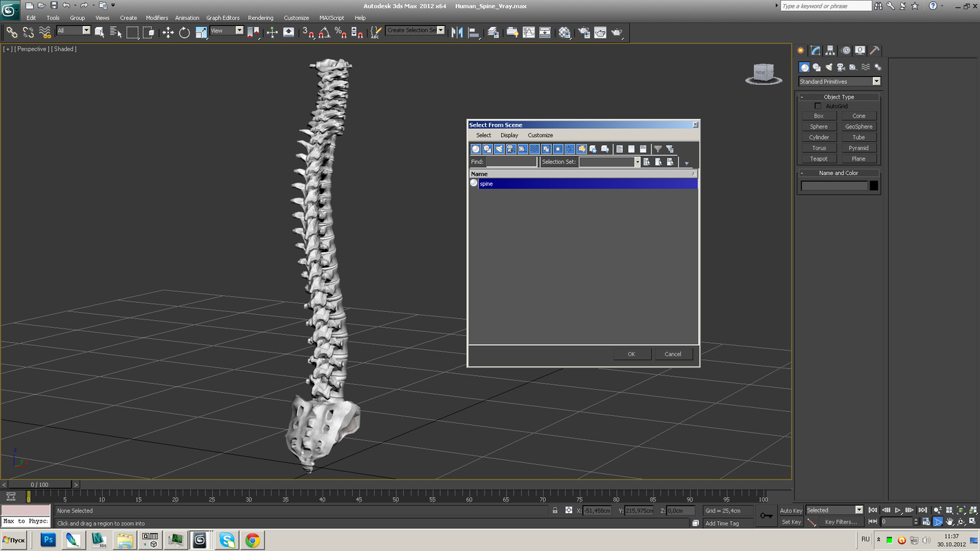
Task: Click the Select Object arrow icon
Action: pyautogui.click(x=99, y=32)
